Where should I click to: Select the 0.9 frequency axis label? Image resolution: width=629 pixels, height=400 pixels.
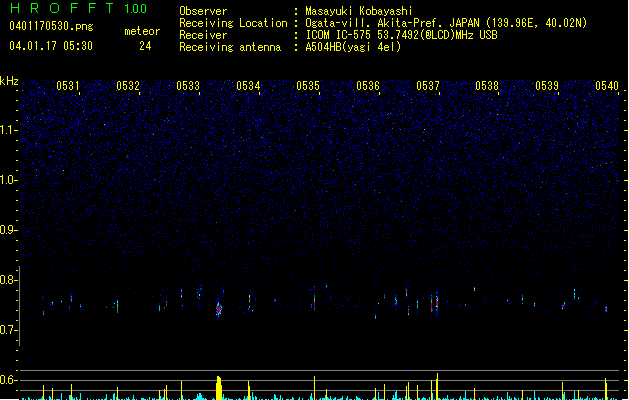7,230
